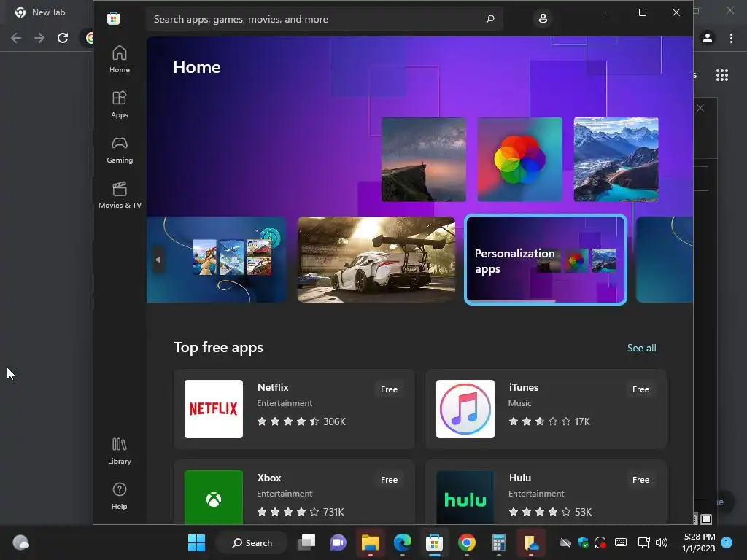747x560 pixels.
Task: Click the Microsoft Store logo icon
Action: pos(113,19)
